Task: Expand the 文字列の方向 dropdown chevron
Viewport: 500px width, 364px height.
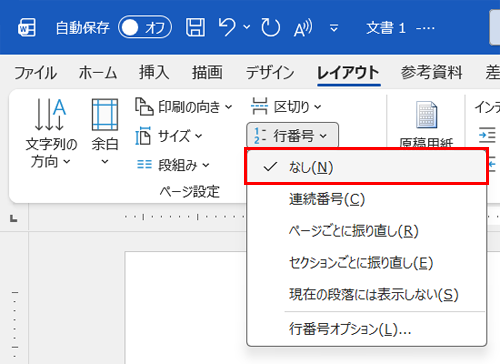Action: (67, 162)
